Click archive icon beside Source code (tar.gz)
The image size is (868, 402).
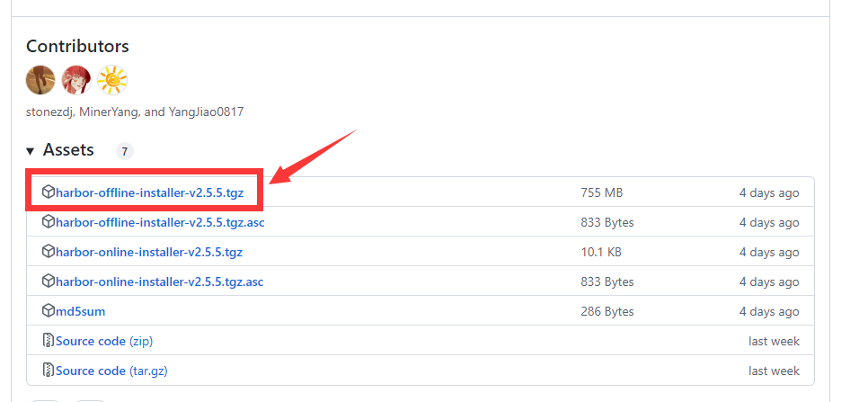[49, 370]
